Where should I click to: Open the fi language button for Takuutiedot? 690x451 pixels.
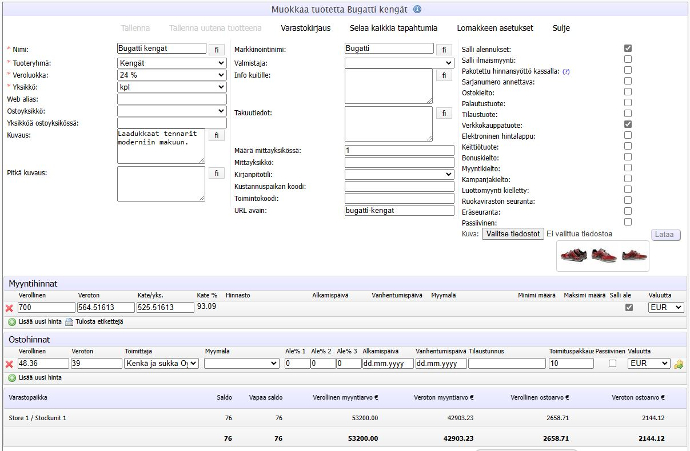coord(444,113)
